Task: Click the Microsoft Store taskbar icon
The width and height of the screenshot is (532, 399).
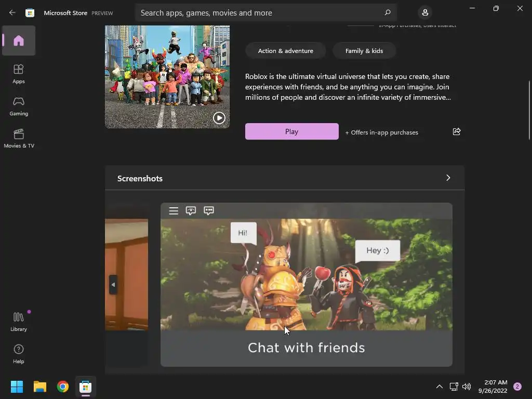Action: pos(86,387)
